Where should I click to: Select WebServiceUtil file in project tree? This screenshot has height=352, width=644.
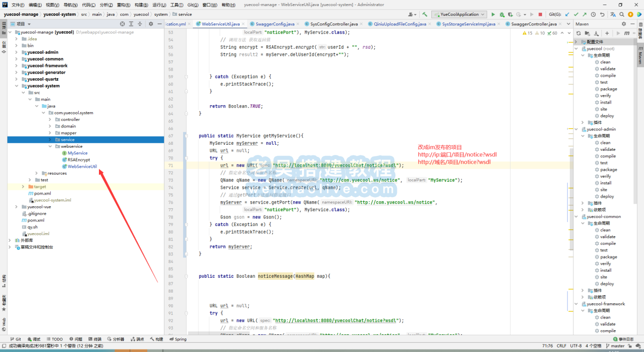[82, 167]
